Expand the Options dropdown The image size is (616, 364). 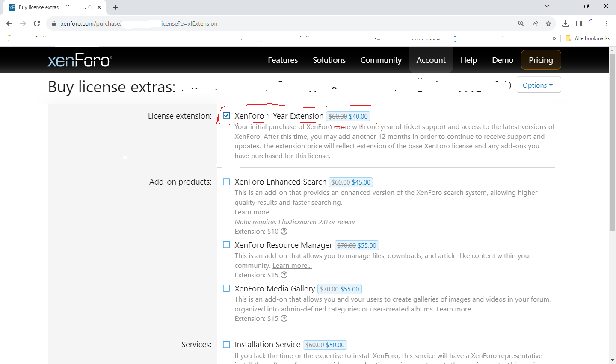(x=539, y=85)
